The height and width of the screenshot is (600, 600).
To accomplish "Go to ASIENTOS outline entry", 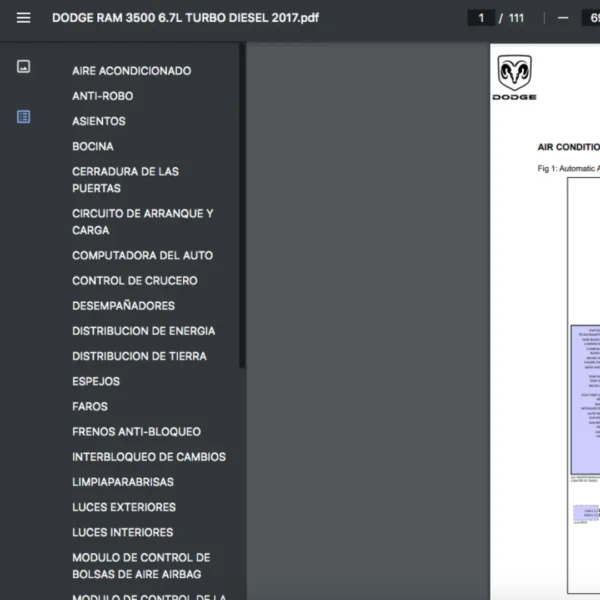I will (99, 121).
